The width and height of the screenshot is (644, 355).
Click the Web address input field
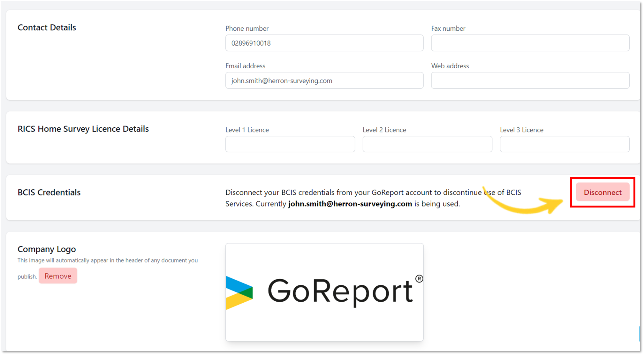pyautogui.click(x=530, y=80)
